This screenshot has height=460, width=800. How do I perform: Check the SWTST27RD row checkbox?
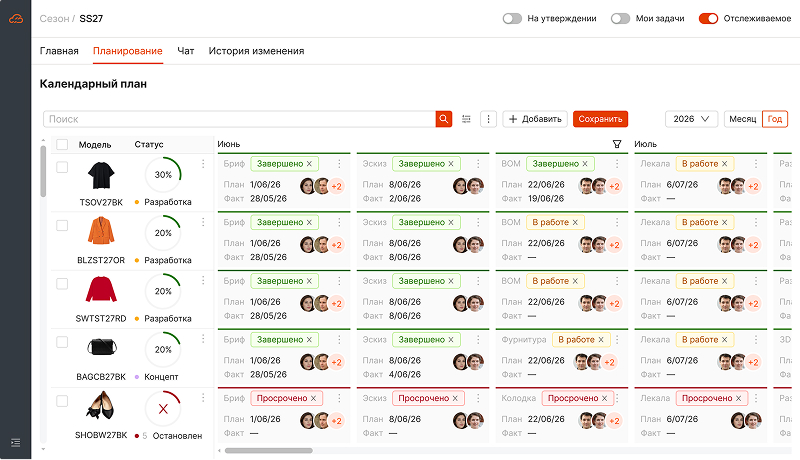[62, 284]
